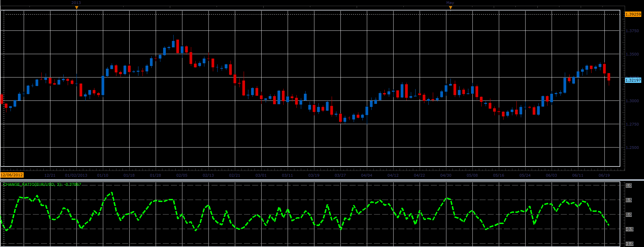Click the 01/28 date label

coord(156,175)
